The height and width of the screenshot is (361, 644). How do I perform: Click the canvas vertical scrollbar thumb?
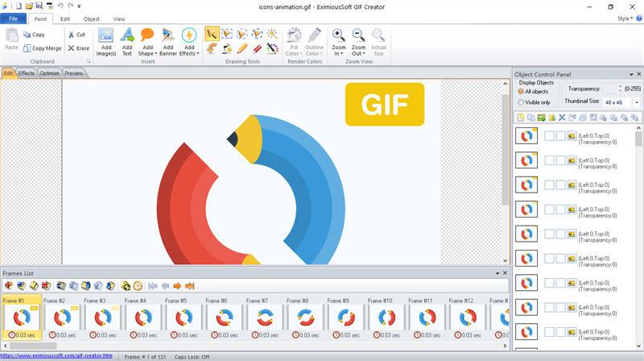[x=506, y=150]
